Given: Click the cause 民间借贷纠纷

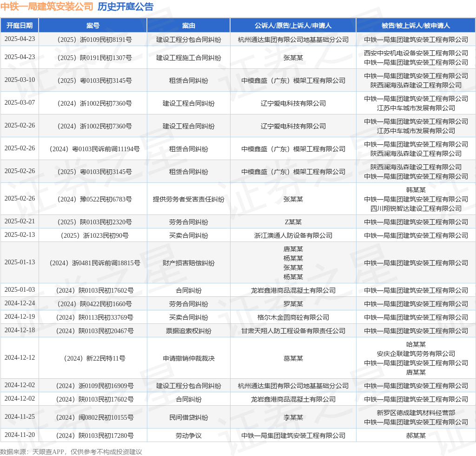Looking at the screenshot, I should 189,417.
